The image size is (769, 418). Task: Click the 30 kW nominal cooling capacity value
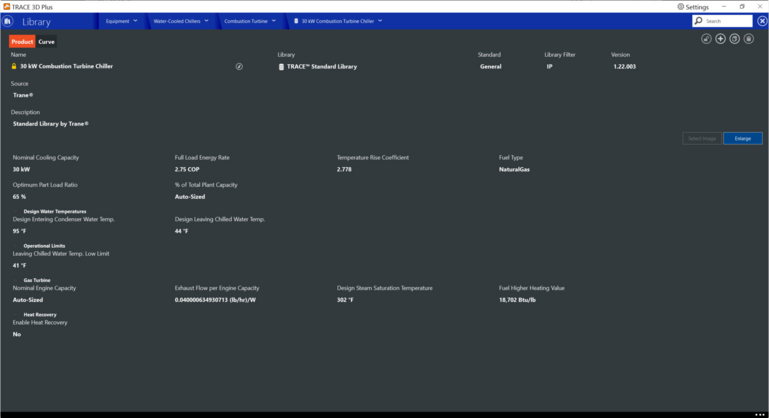(21, 169)
